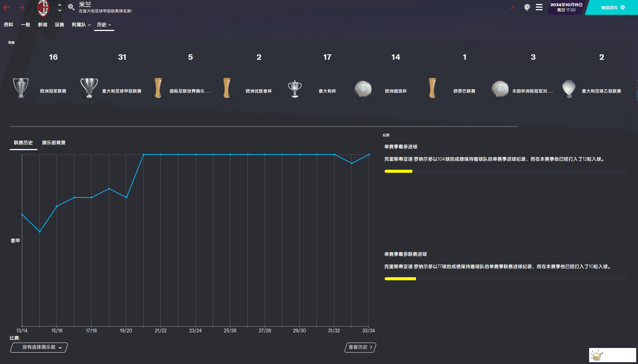This screenshot has height=364, width=638.
Task: Expand the 附属队 dropdown menu
Action: [81, 25]
